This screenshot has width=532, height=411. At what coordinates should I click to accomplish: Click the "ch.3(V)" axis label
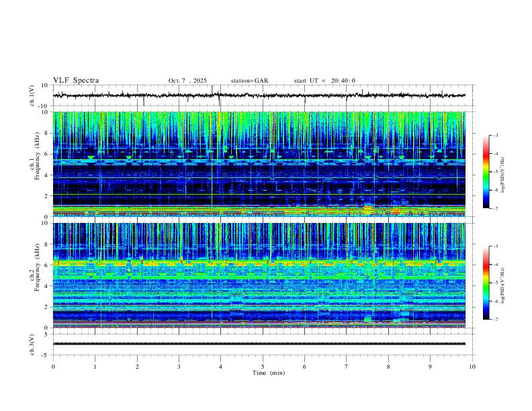point(32,345)
